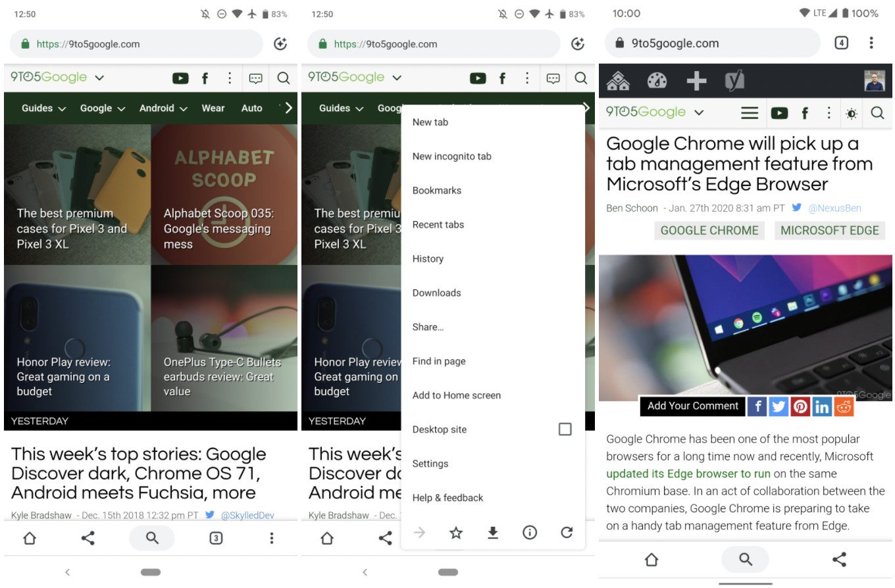This screenshot has width=895, height=588.
Task: Tap home icon in Edge article bottom toolbar
Action: tap(651, 559)
